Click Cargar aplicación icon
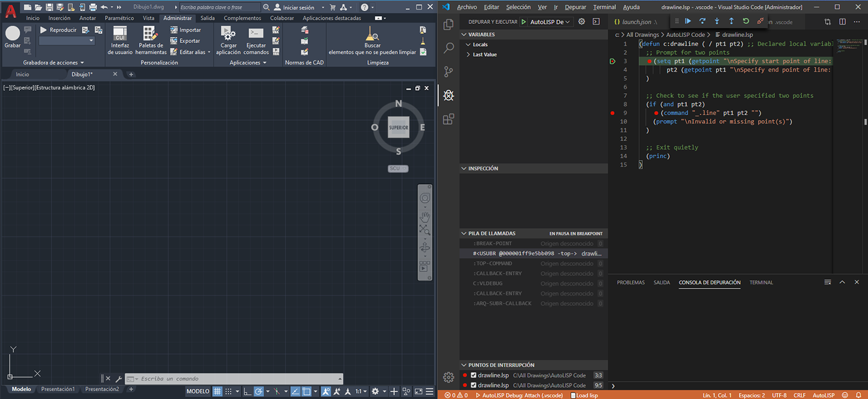The width and height of the screenshot is (868, 399). click(228, 32)
